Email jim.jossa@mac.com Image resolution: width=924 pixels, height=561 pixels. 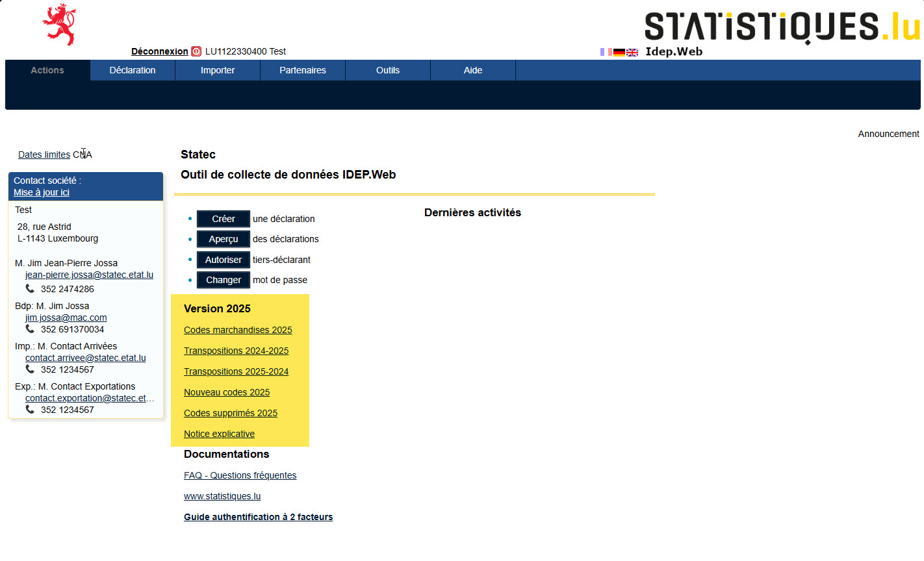[x=66, y=318]
